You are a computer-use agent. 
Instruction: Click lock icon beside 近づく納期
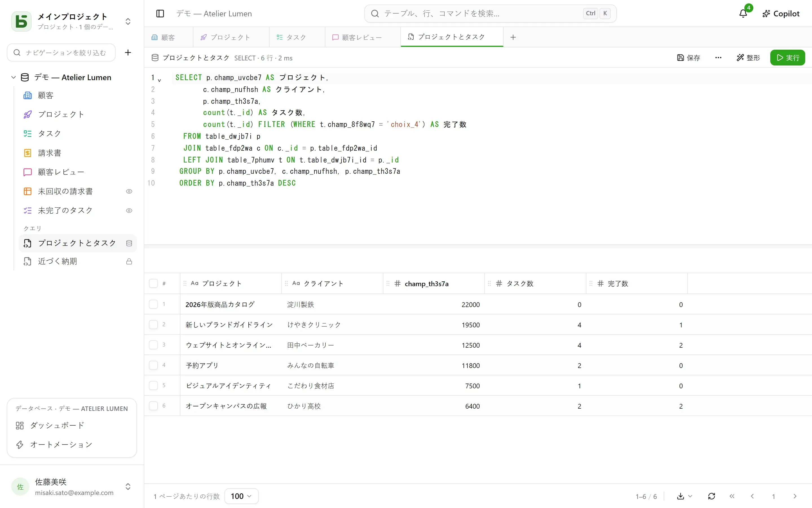(129, 261)
